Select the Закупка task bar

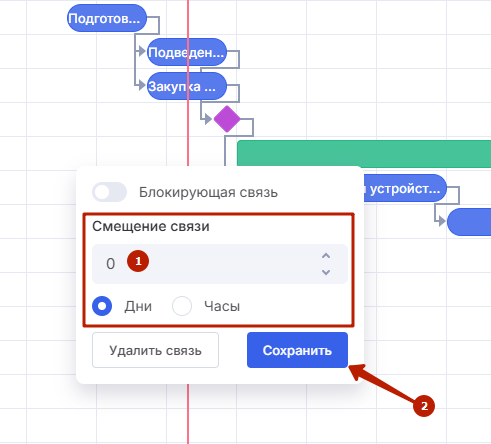point(187,86)
